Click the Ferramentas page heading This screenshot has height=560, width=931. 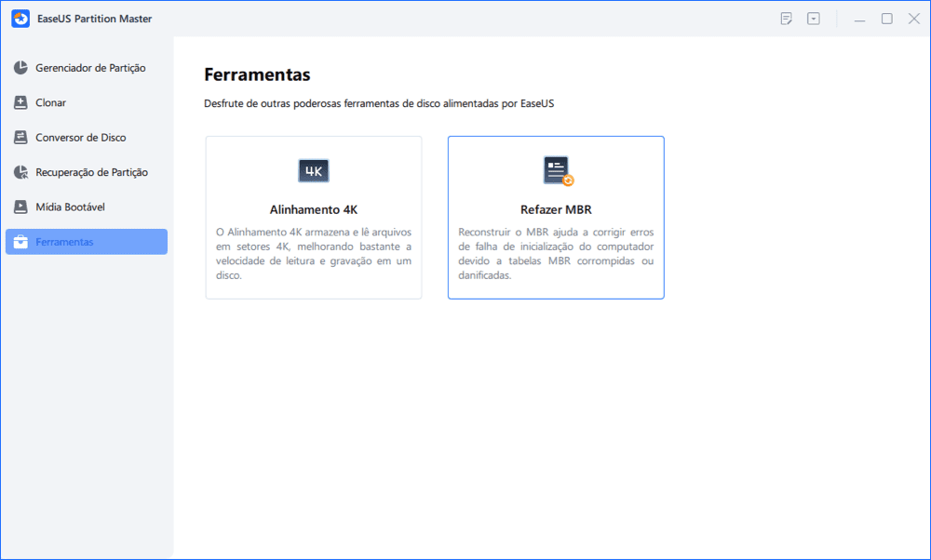[257, 74]
